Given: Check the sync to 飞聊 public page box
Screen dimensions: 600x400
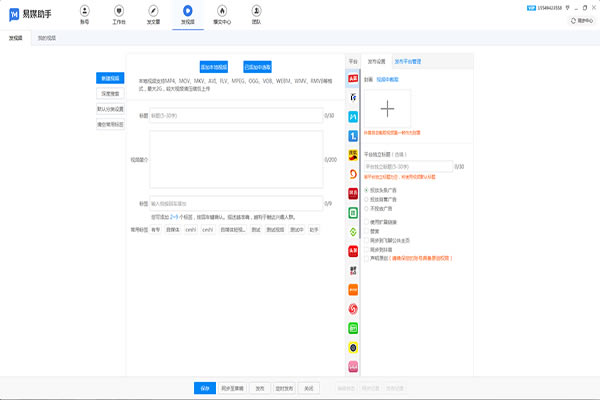Looking at the screenshot, I should click(x=366, y=240).
